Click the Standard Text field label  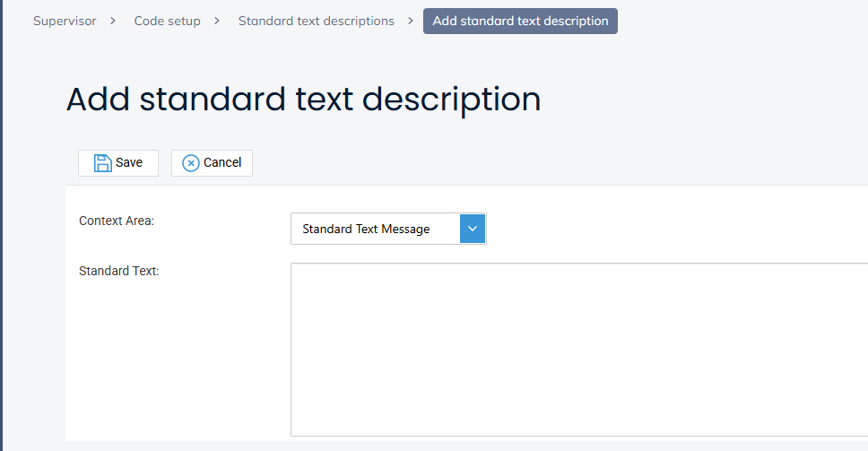tap(118, 271)
